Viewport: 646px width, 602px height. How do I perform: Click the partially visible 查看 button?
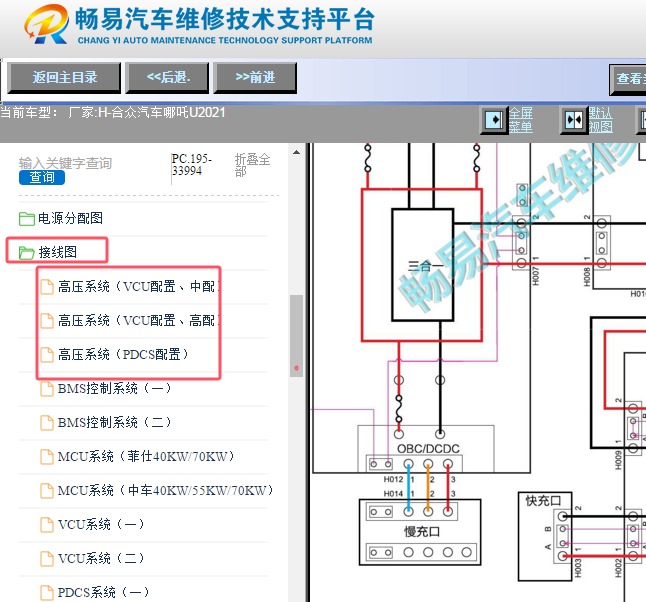[x=627, y=78]
